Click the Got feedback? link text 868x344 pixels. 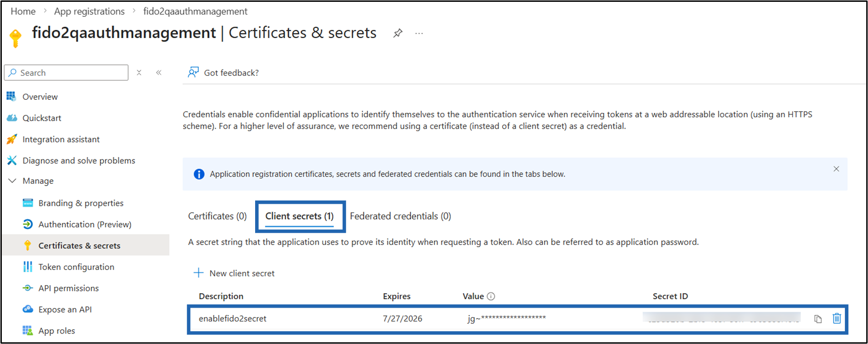pyautogui.click(x=232, y=73)
